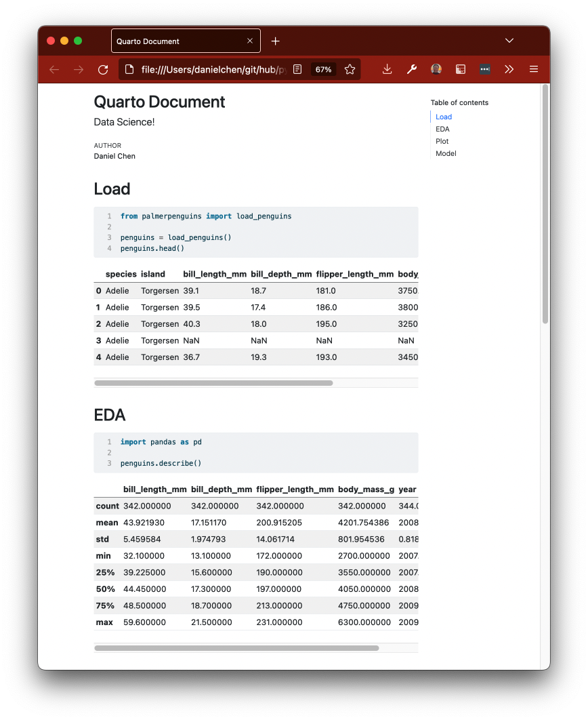Click the Load table of contents entry
Screen dimensions: 588x720
coord(444,117)
